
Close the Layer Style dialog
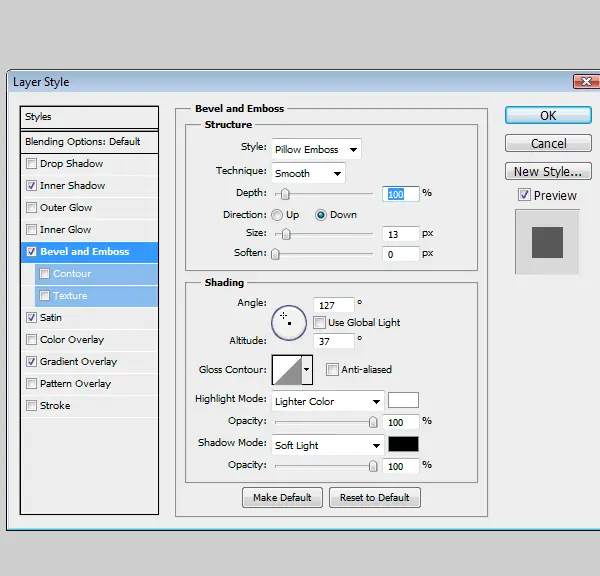click(586, 82)
